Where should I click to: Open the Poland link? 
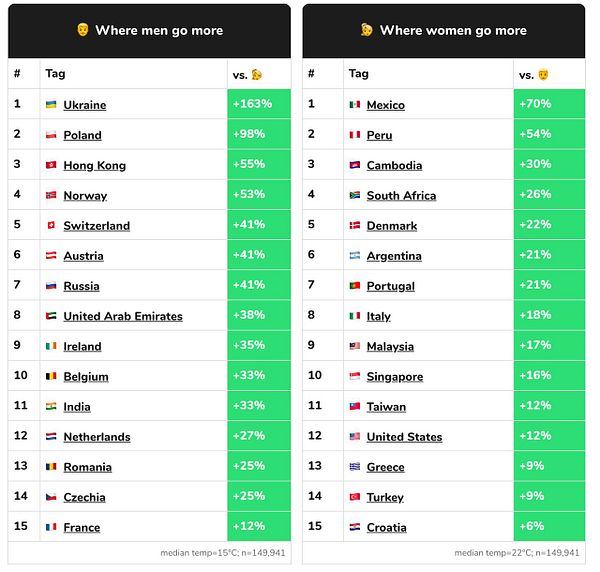[x=82, y=135]
